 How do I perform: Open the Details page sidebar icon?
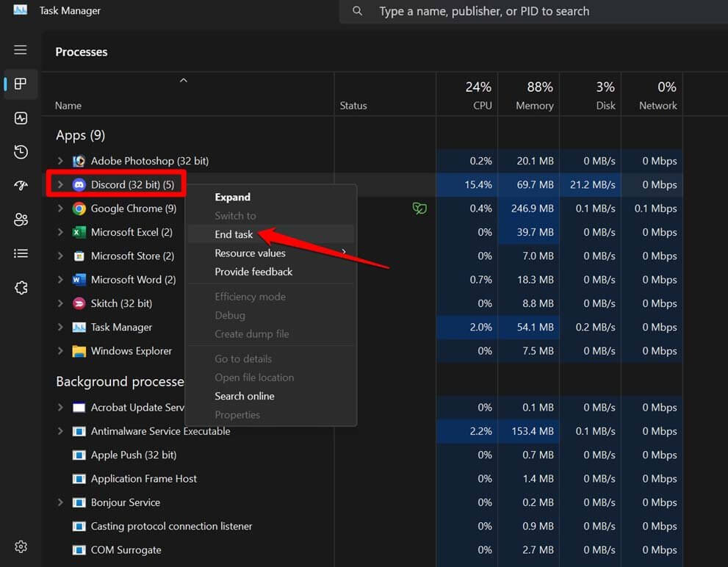pyautogui.click(x=21, y=253)
